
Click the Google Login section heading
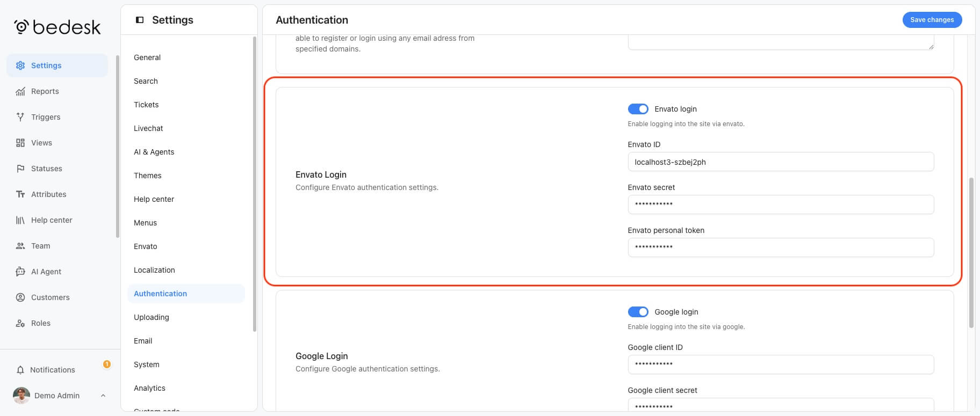coord(321,356)
